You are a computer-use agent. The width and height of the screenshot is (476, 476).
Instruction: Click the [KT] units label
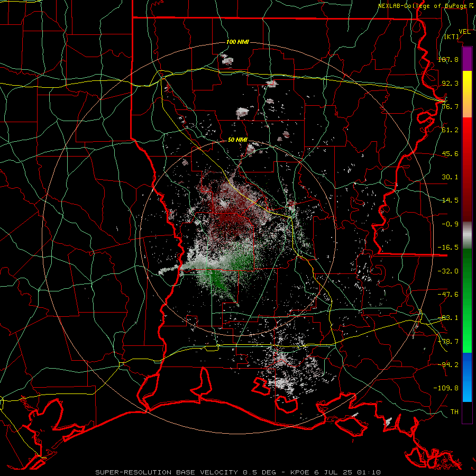[x=452, y=36]
